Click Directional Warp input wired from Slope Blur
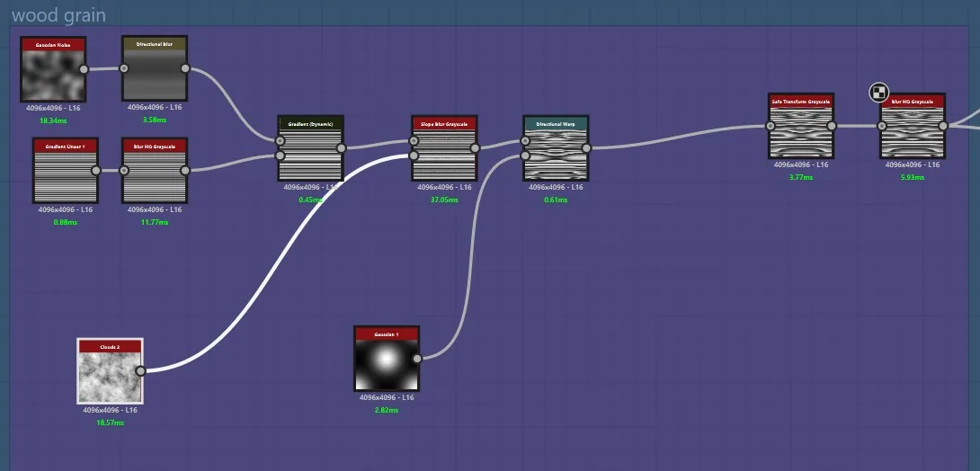The width and height of the screenshot is (980, 471). pyautogui.click(x=525, y=140)
